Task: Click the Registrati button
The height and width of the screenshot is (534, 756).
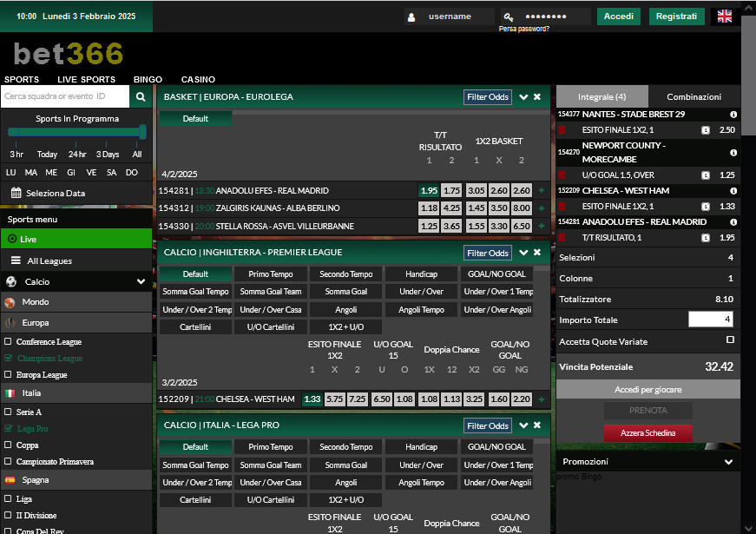Action: [676, 16]
